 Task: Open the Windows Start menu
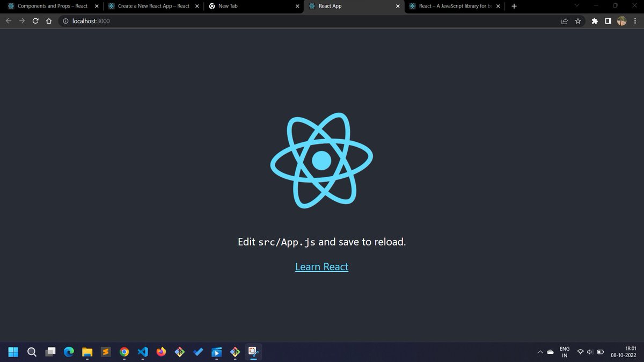[x=13, y=352]
